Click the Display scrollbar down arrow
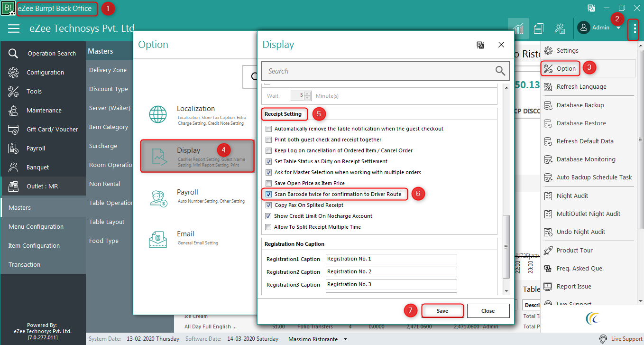Viewport: 644px width, 345px height. pos(506,290)
